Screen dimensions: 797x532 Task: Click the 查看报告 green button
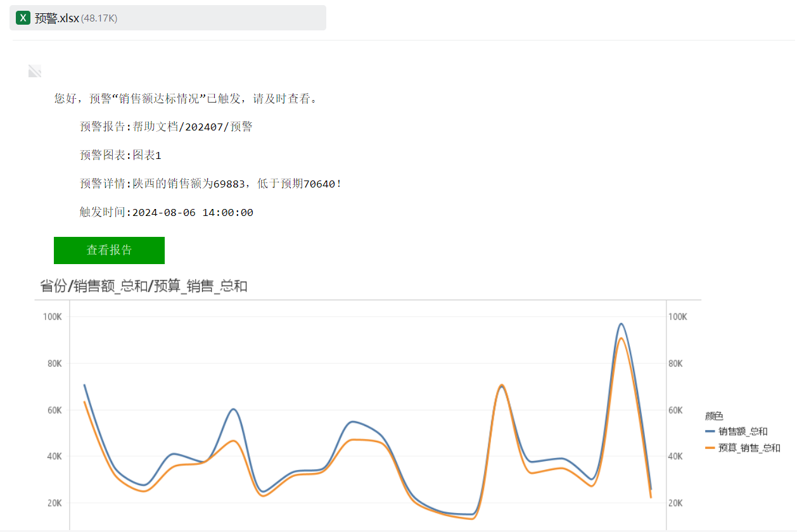[x=109, y=250]
